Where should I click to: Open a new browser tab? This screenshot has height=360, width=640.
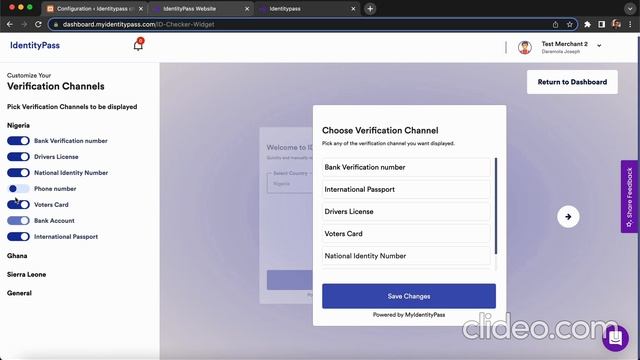point(370,9)
